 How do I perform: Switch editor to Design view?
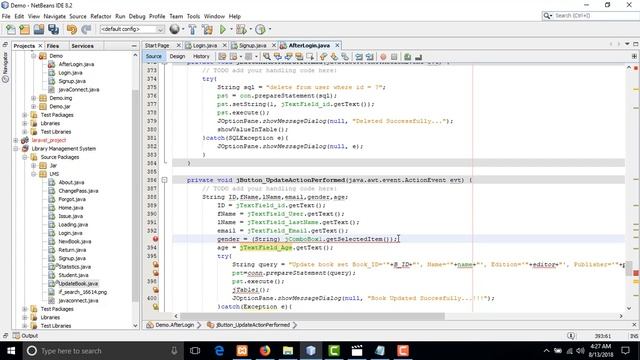(177, 56)
